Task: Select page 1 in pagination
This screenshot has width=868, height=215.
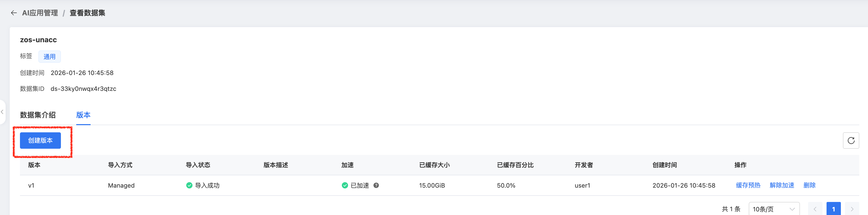Action: coord(833,209)
